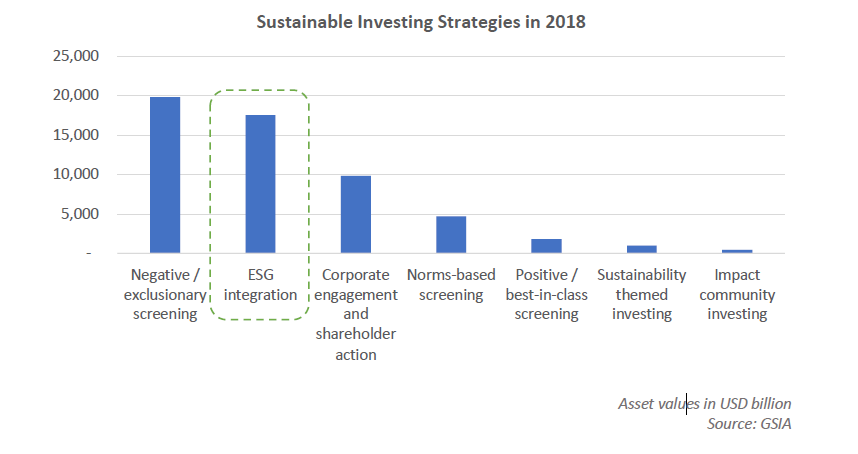Click the blue ESG integration bar

click(260, 184)
